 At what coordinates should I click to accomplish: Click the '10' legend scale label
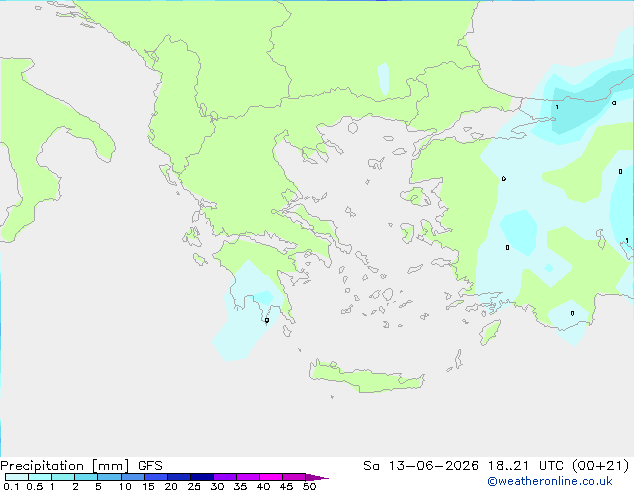(x=125, y=486)
